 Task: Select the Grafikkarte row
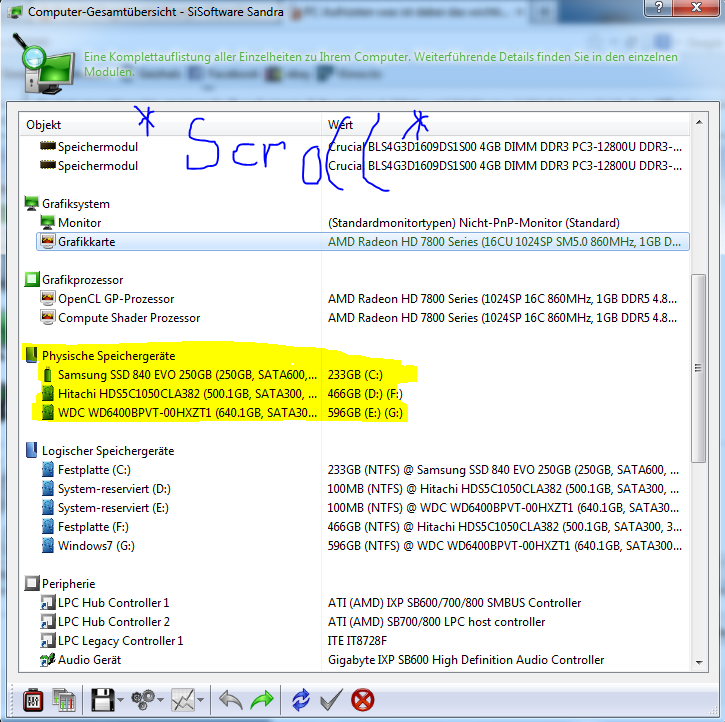coord(362,242)
